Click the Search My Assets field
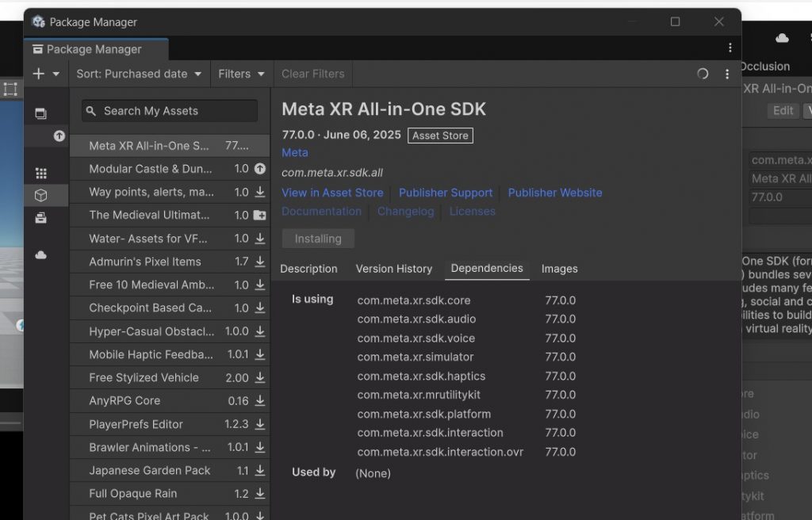812x520 pixels. click(170, 111)
